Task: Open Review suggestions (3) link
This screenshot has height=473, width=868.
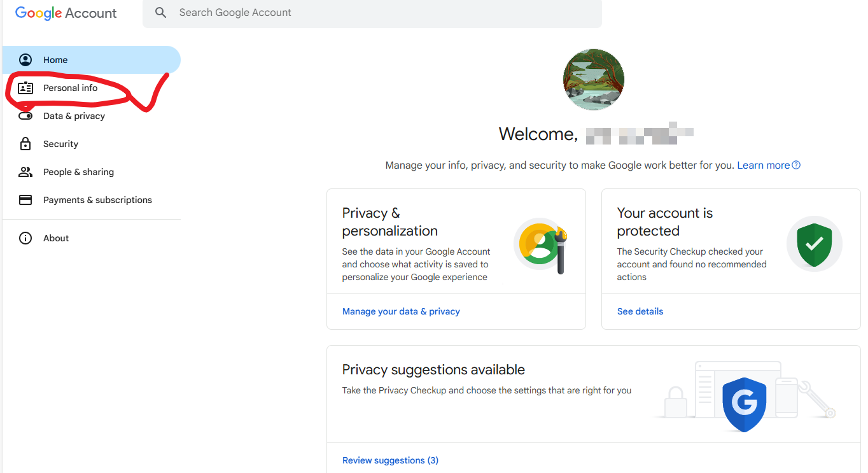Action: tap(390, 460)
